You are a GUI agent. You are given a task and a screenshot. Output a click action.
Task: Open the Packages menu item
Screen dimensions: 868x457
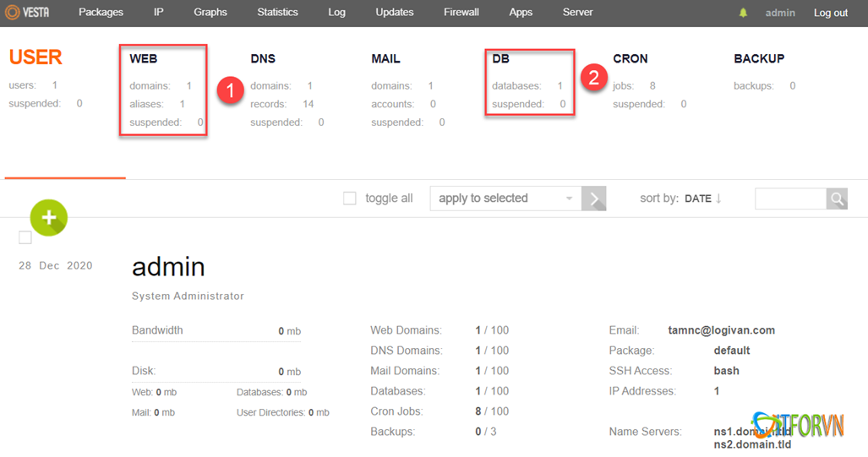101,13
